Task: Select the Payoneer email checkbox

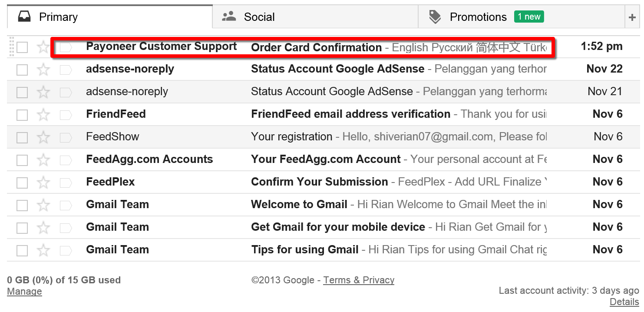Action: 22,47
